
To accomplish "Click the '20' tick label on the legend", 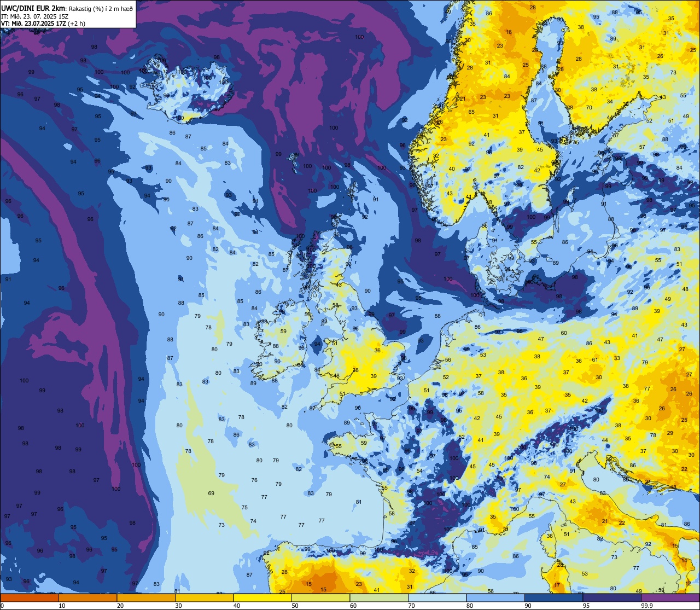I will [120, 606].
